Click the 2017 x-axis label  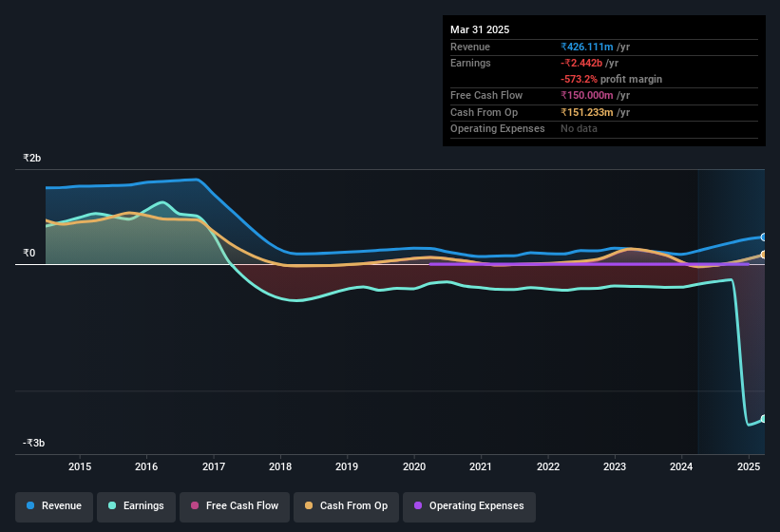tap(214, 466)
